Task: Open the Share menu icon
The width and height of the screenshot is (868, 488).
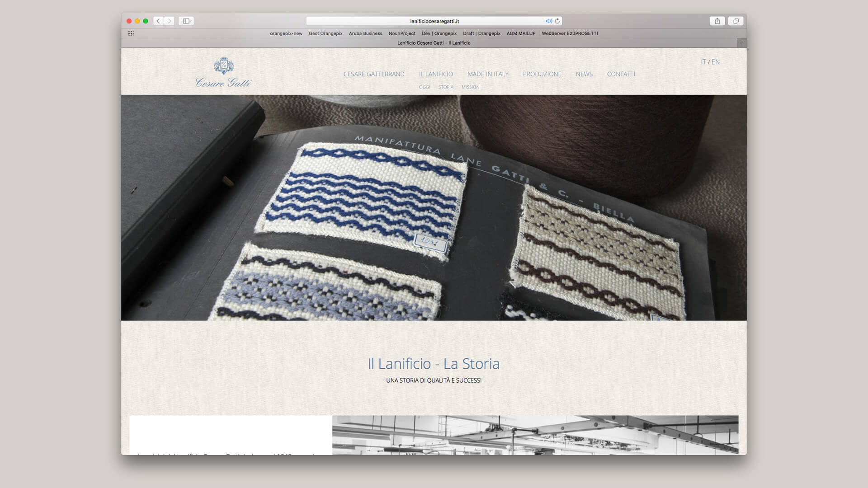Action: click(x=717, y=21)
